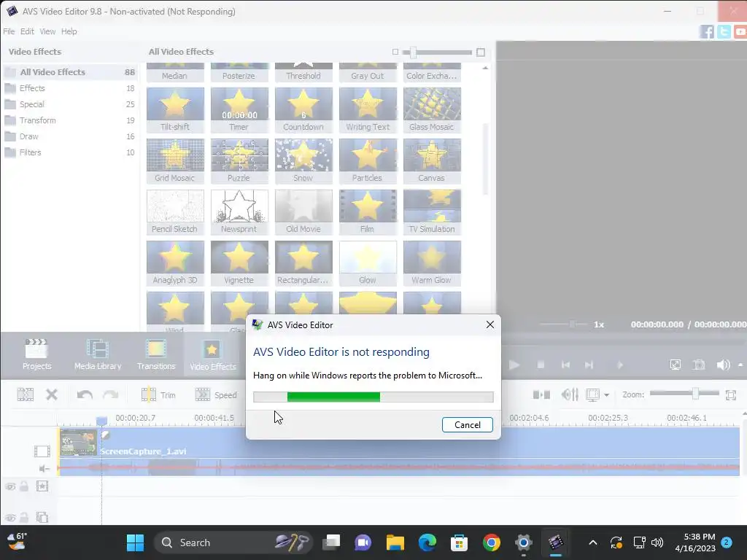Select the Filters folder category
Image resolution: width=747 pixels, height=560 pixels.
click(70, 152)
